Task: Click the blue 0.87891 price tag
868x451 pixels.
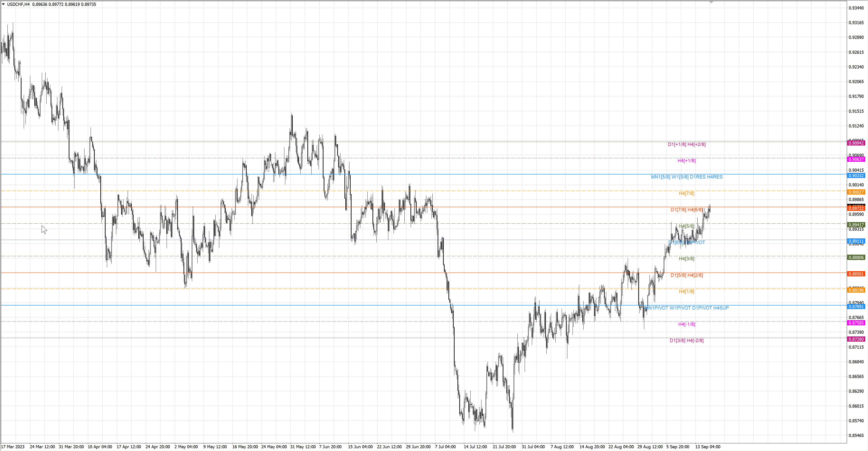Action: coord(856,307)
